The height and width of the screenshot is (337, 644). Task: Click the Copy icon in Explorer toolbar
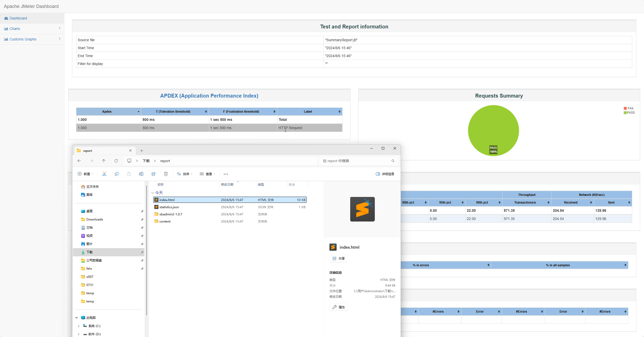[117, 174]
